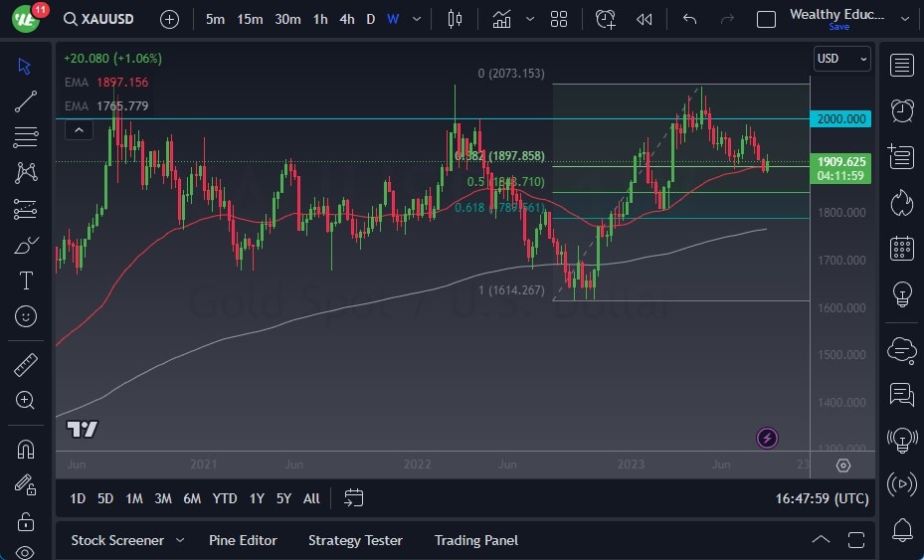Set the date range to All

click(311, 498)
